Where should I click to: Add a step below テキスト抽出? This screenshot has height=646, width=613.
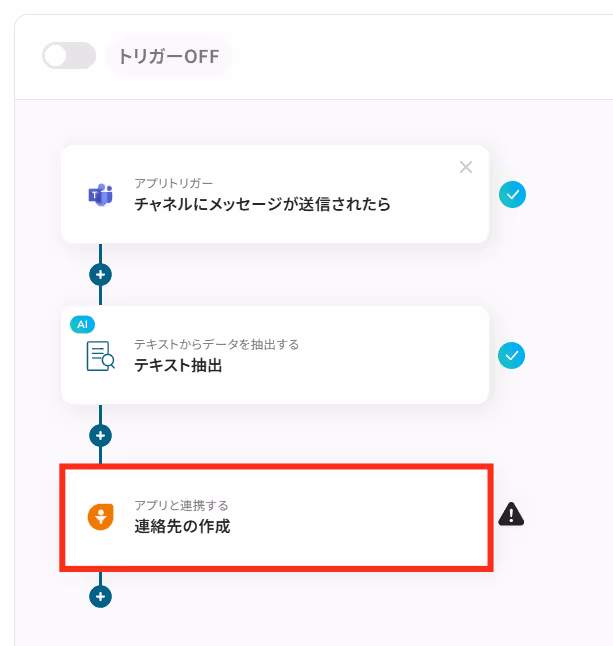[101, 435]
